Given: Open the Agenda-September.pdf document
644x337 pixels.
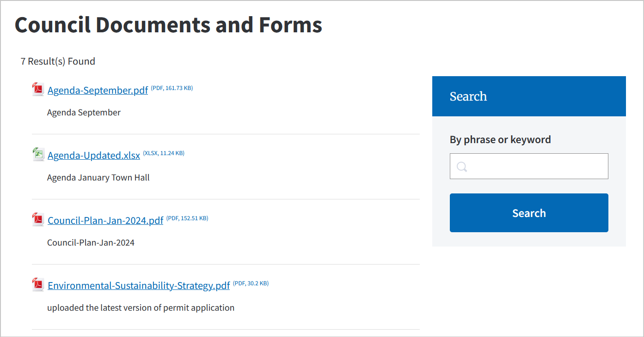Looking at the screenshot, I should (x=98, y=90).
